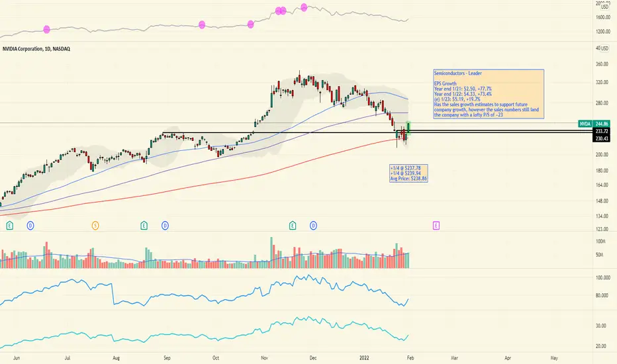Click the orange S split marker in July
This screenshot has width=617, height=364.
click(95, 226)
